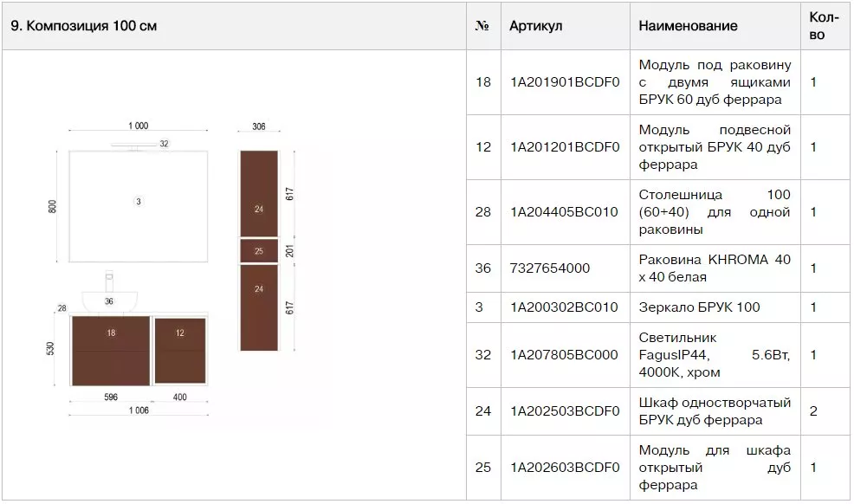Click the heading '9. Композиция 100 см'
The height and width of the screenshot is (504, 854).
click(83, 26)
